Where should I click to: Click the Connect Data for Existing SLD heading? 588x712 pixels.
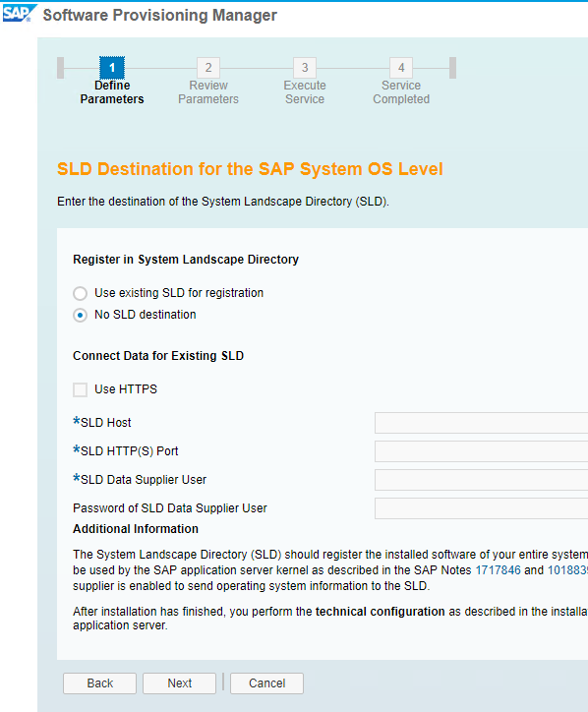point(158,356)
